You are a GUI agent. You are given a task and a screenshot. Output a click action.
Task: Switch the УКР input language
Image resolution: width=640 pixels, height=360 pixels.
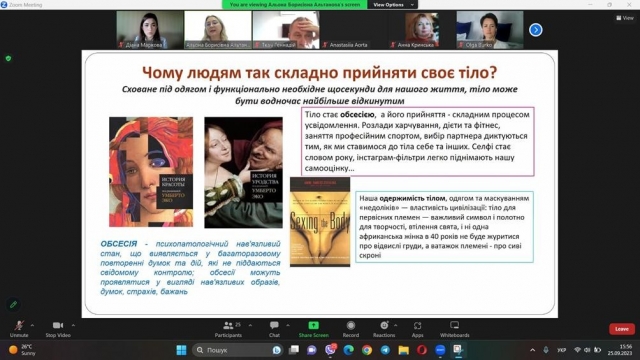point(562,350)
